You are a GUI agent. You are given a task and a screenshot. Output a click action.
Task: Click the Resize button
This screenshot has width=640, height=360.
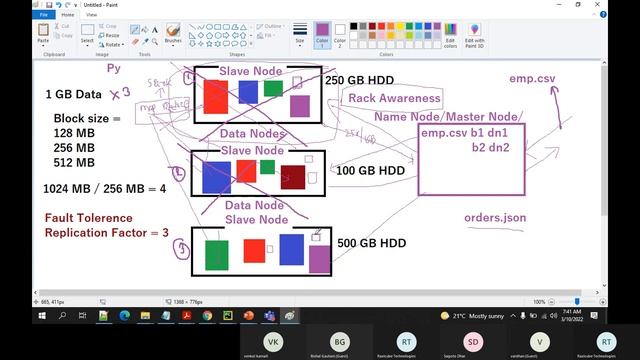(x=109, y=35)
